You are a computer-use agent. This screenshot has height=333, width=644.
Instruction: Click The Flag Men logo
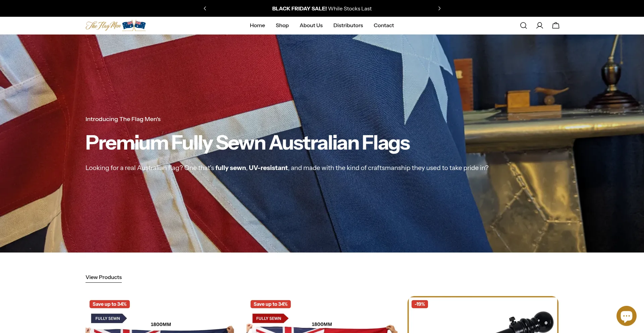[x=115, y=25]
